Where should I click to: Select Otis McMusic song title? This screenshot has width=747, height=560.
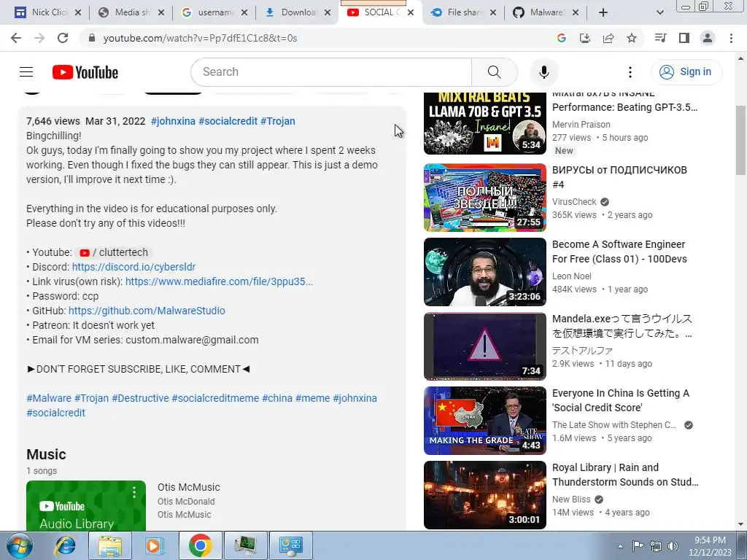coord(189,487)
